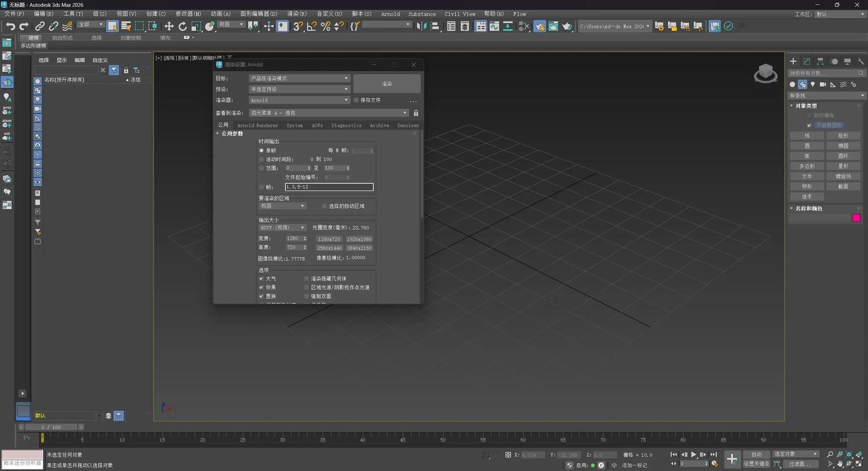The width and height of the screenshot is (868, 471).
Task: Collapse the 对象类型 rollout
Action: (806, 106)
